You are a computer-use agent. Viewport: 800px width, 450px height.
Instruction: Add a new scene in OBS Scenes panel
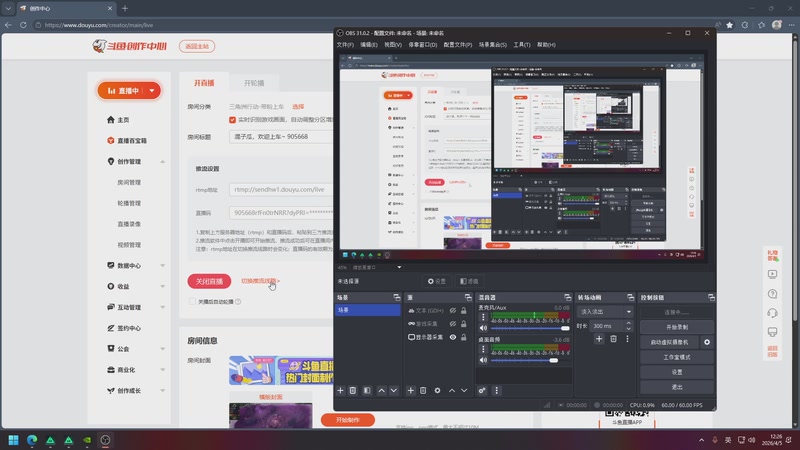coord(340,391)
